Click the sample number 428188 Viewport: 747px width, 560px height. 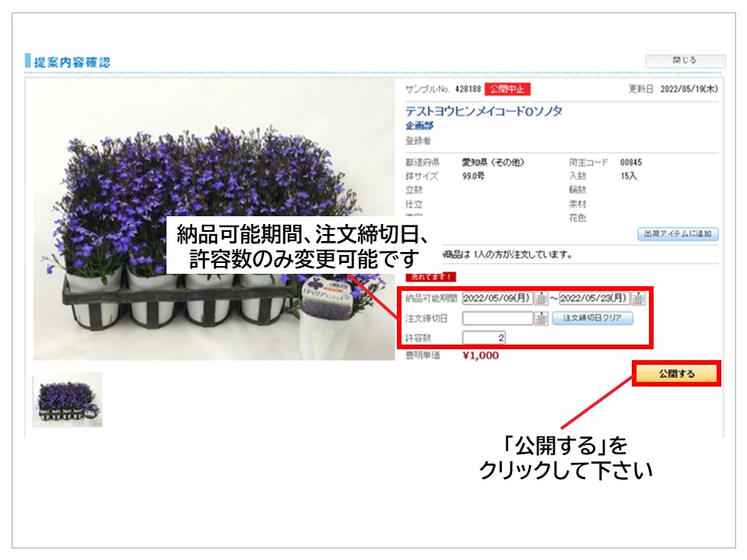(x=468, y=89)
